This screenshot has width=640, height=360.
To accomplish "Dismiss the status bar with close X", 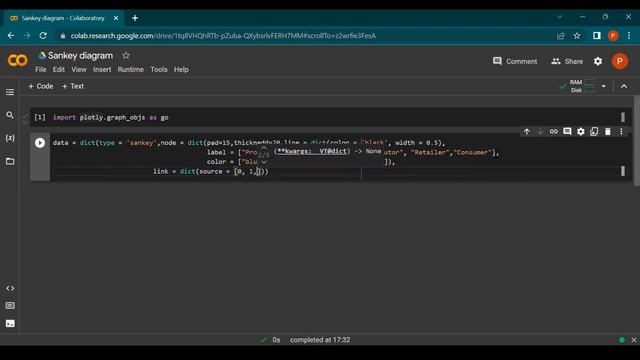I will pyautogui.click(x=633, y=340).
